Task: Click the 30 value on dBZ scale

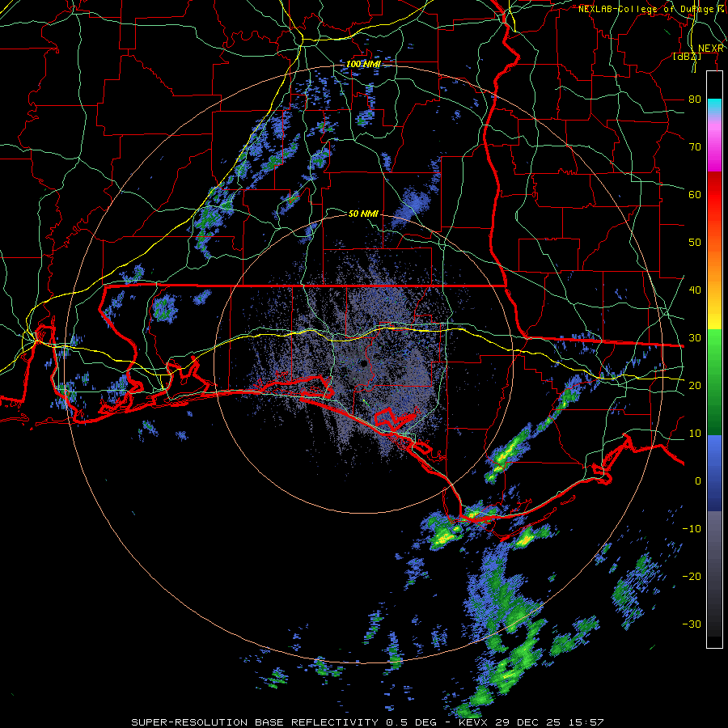Action: tap(695, 338)
